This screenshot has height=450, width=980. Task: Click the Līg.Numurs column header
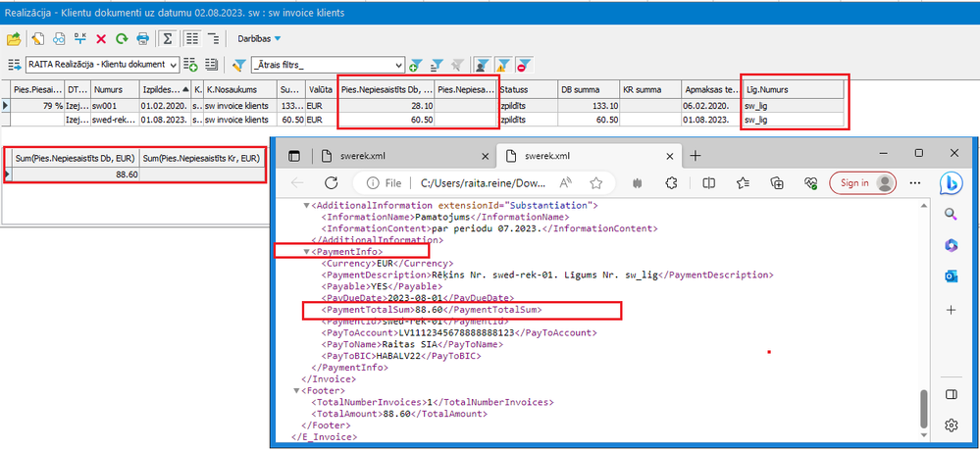[794, 90]
